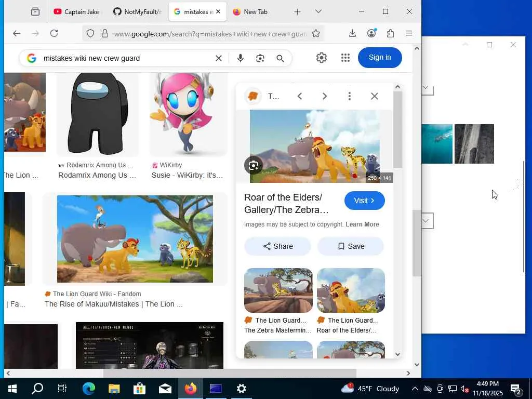Expand upper dropdown in background window
This screenshot has width=532, height=399.
coord(427,89)
